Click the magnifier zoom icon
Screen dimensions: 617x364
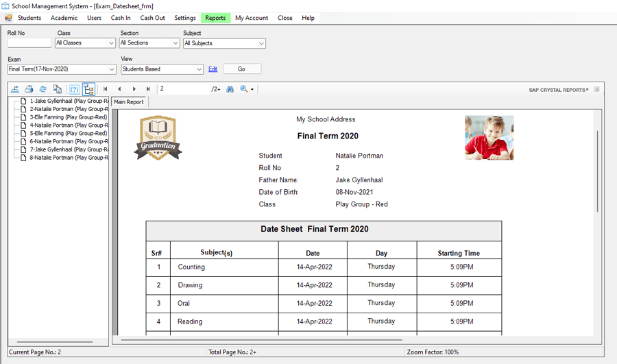[244, 89]
